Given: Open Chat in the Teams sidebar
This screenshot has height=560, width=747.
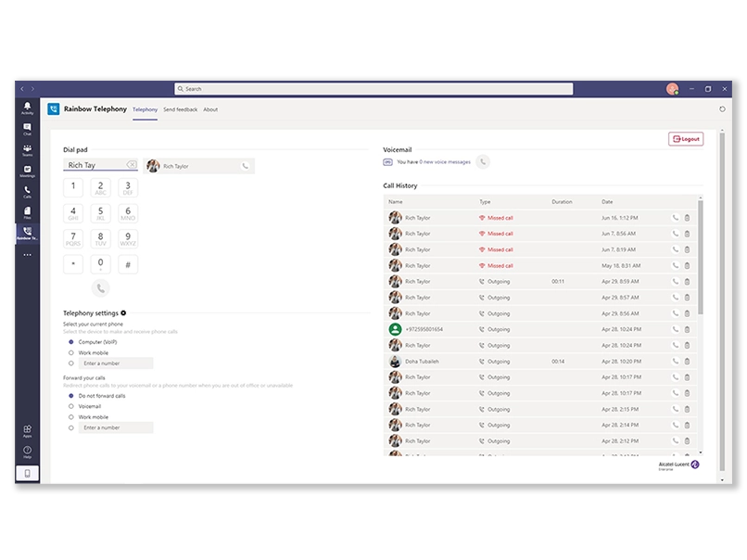Looking at the screenshot, I should pyautogui.click(x=27, y=129).
